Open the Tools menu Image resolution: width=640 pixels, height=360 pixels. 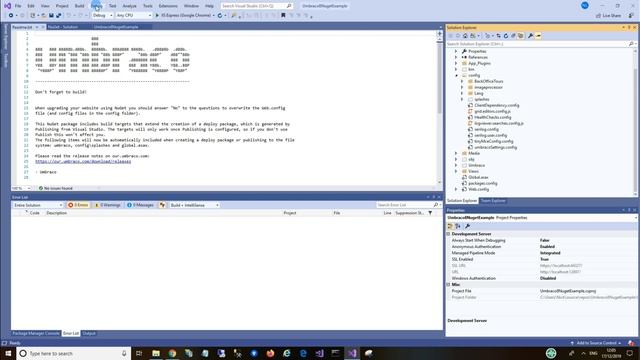(147, 6)
